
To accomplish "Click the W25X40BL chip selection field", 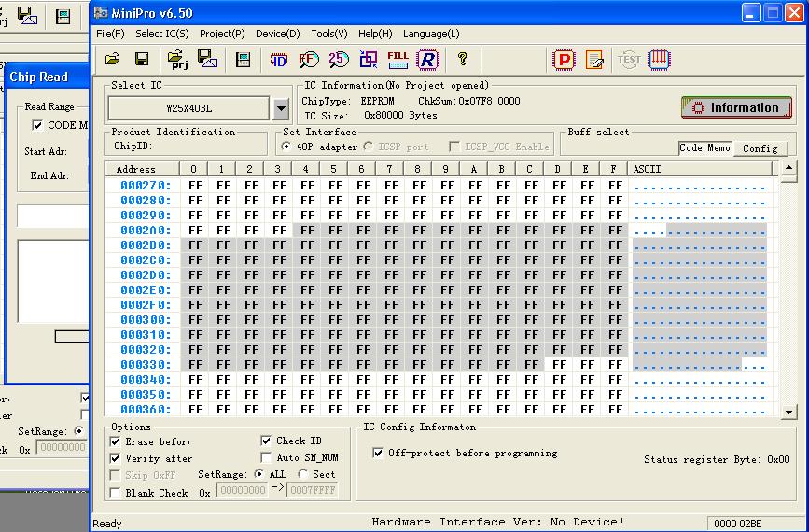I will coord(188,108).
